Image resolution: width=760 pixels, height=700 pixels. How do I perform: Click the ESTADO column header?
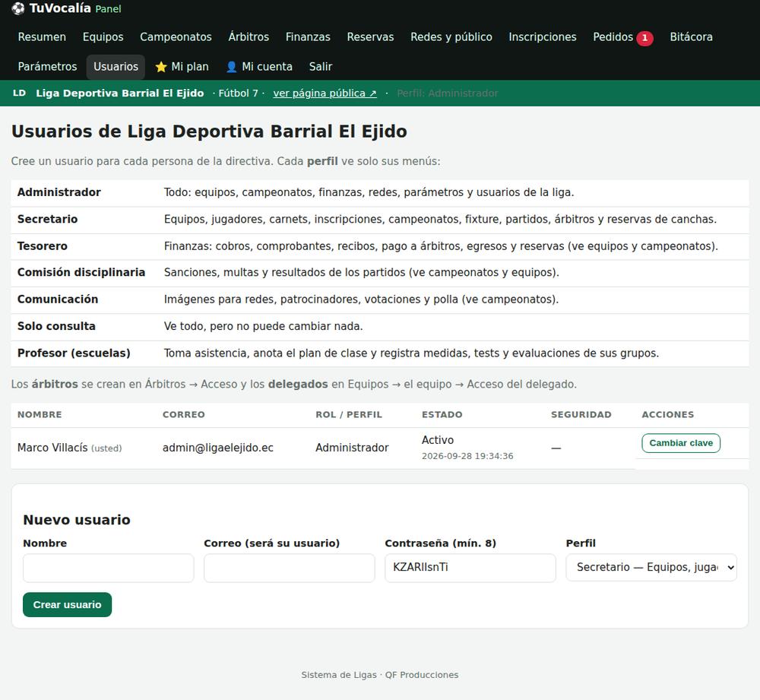(x=442, y=414)
